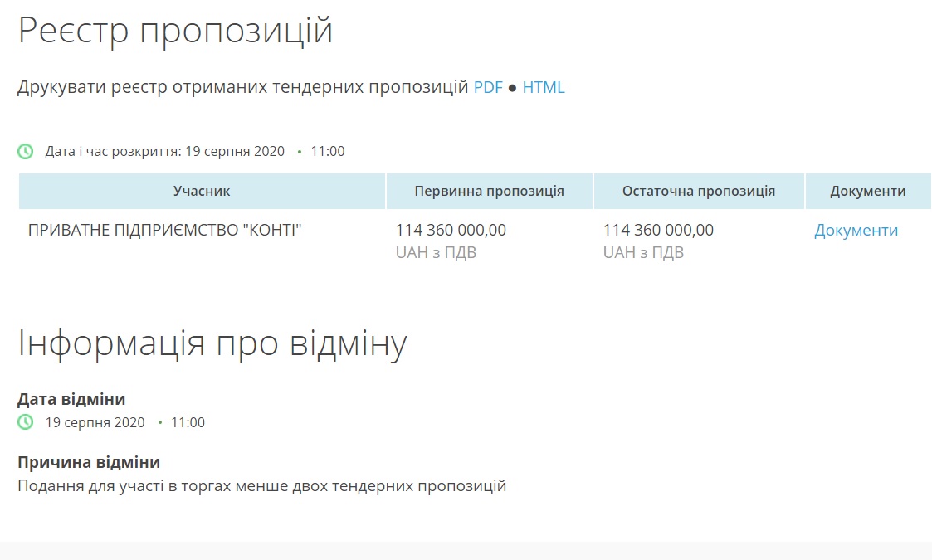932x560 pixels.
Task: Click the clock icon under 'Дата відміни'
Action: tap(26, 422)
